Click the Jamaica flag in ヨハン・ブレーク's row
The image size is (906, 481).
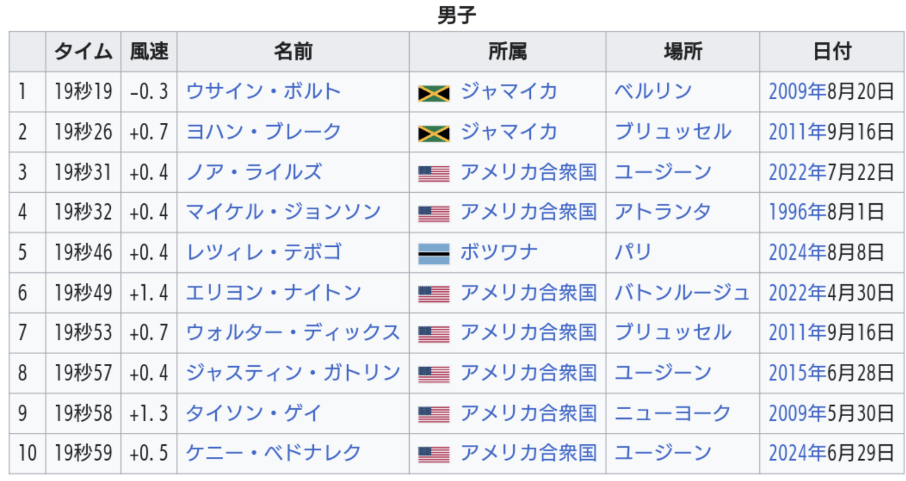coord(433,133)
